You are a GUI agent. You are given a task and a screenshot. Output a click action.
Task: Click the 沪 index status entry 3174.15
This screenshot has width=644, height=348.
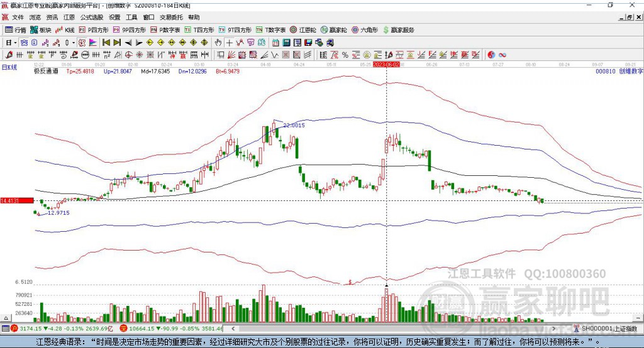(x=62, y=329)
